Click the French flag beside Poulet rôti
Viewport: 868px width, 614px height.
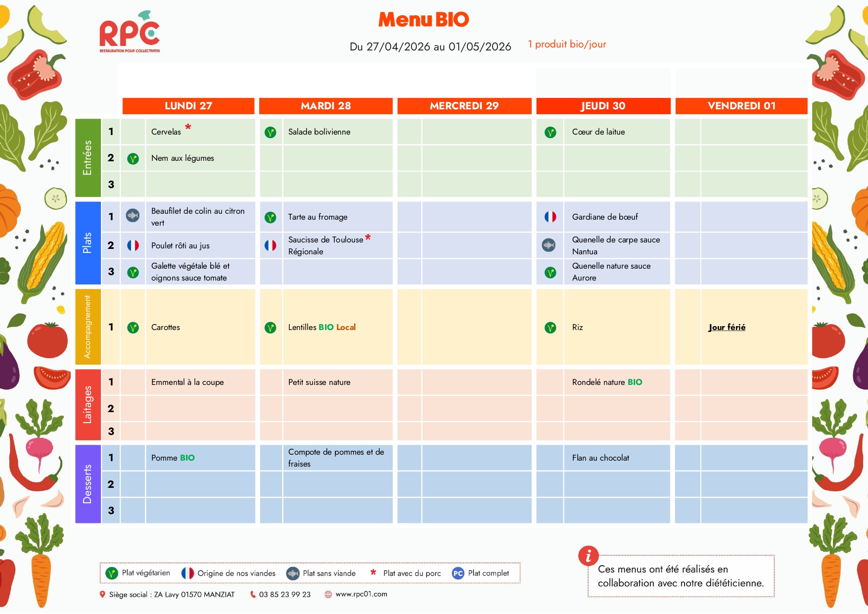click(x=133, y=245)
